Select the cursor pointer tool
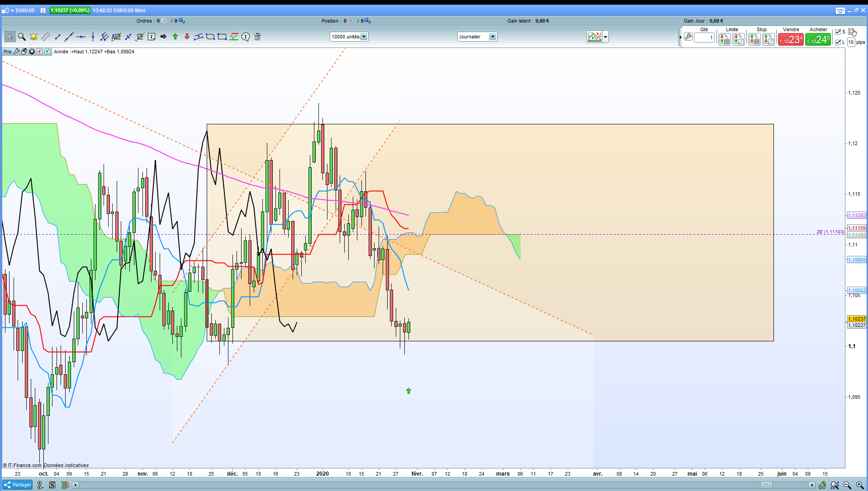Image resolution: width=868 pixels, height=491 pixels. coord(10,37)
